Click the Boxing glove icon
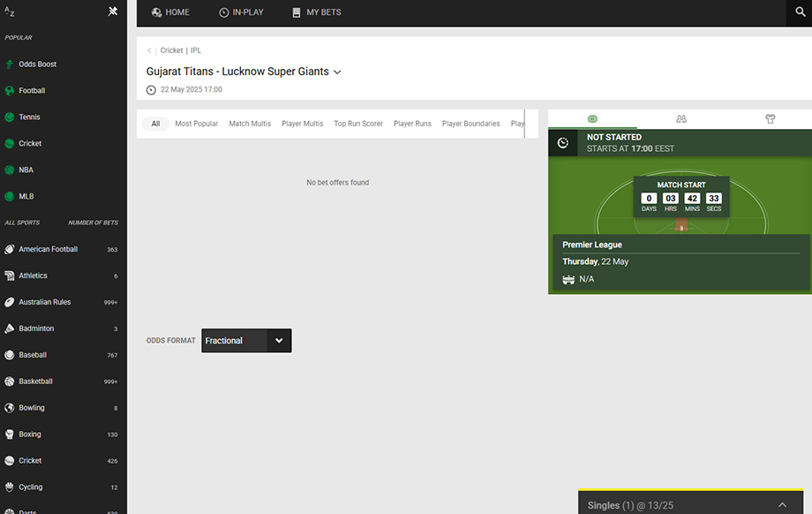 [x=10, y=435]
